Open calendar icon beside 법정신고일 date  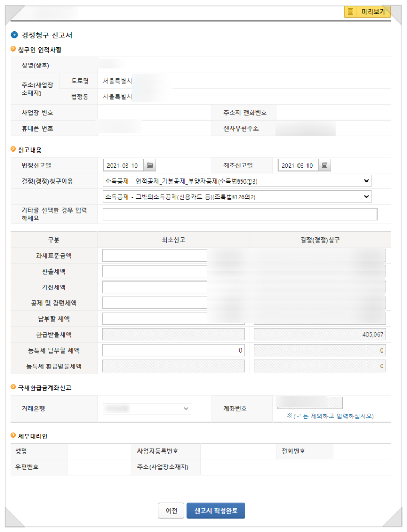(150, 165)
